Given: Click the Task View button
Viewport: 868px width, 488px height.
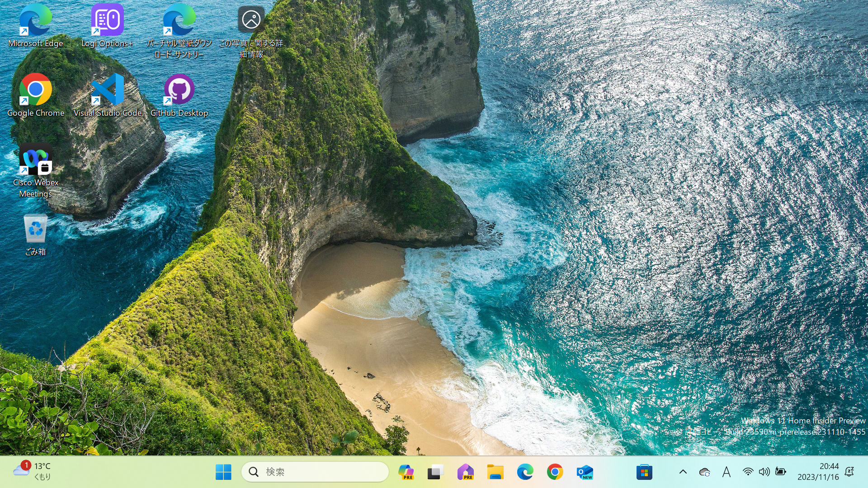Looking at the screenshot, I should tap(436, 471).
